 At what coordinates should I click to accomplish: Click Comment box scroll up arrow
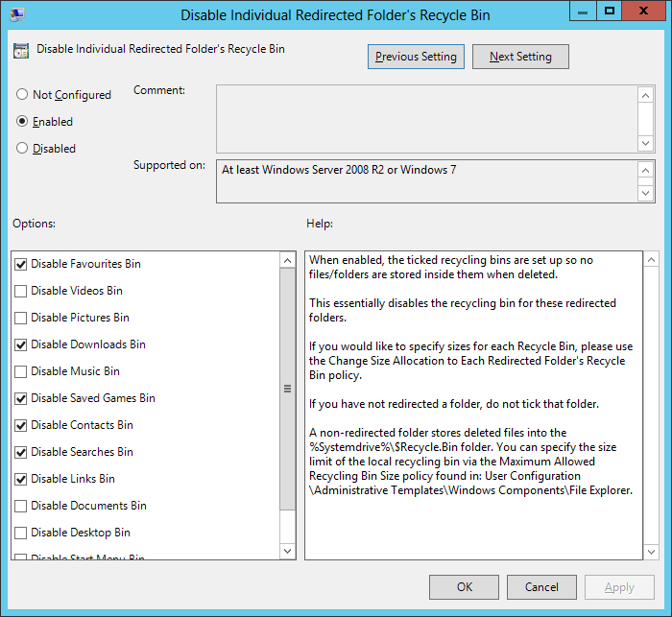[646, 95]
